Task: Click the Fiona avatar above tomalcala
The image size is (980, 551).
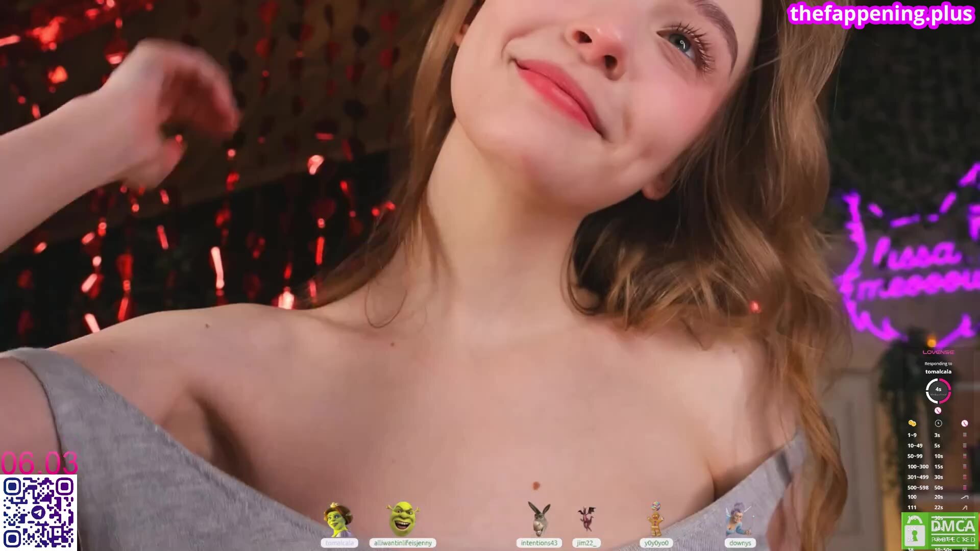Action: [338, 519]
